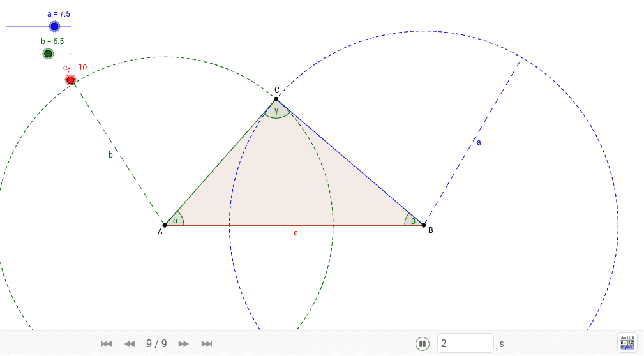644x356 pixels.
Task: Click the red slider c2 handle
Action: coord(70,80)
